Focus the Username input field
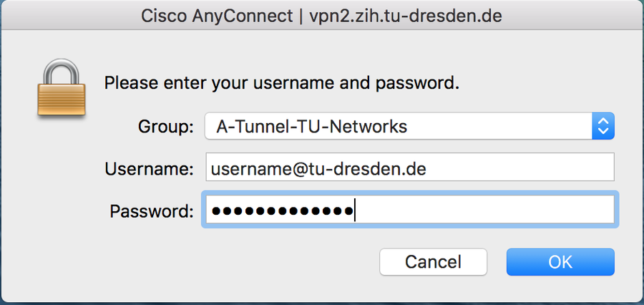This screenshot has height=305, width=644. click(410, 167)
